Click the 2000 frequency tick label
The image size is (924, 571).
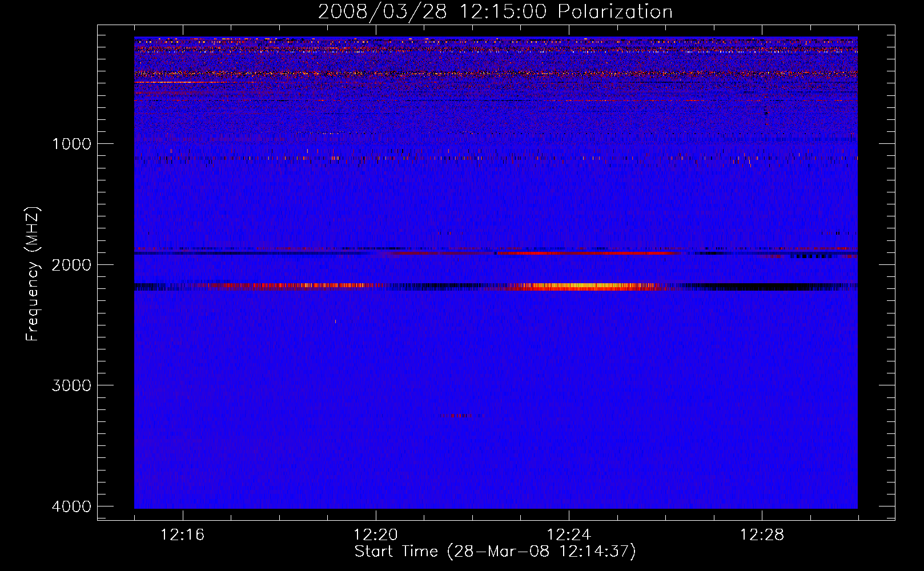71,264
